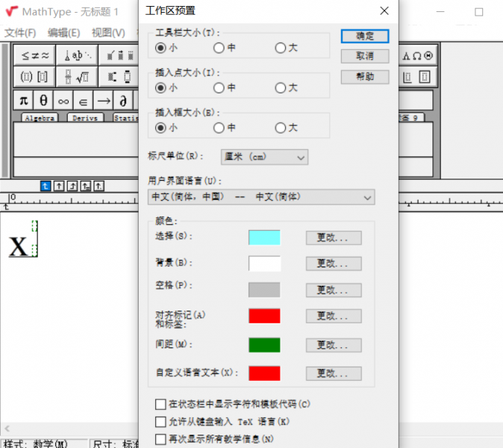Click the red alignment marks color swatch

pyautogui.click(x=264, y=316)
